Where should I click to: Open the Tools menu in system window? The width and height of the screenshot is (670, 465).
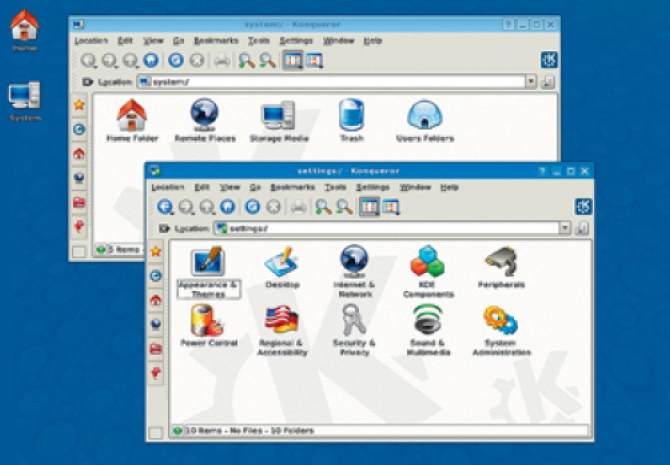coord(259,41)
